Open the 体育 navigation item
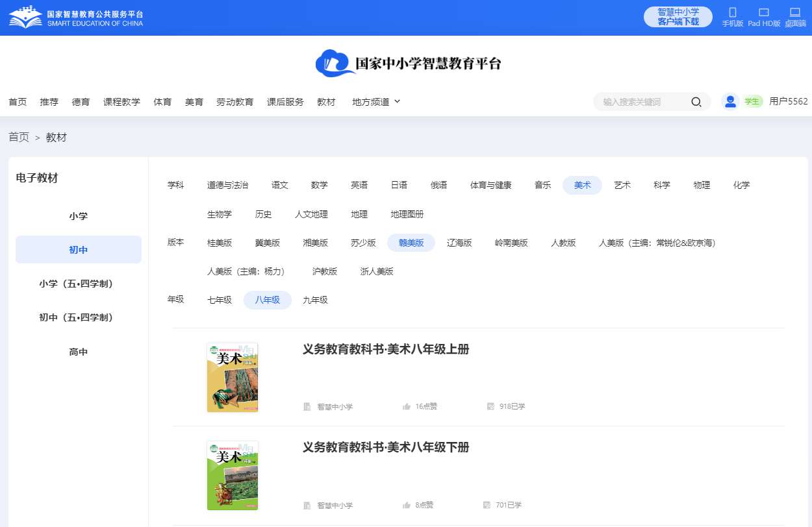812x527 pixels. point(162,102)
